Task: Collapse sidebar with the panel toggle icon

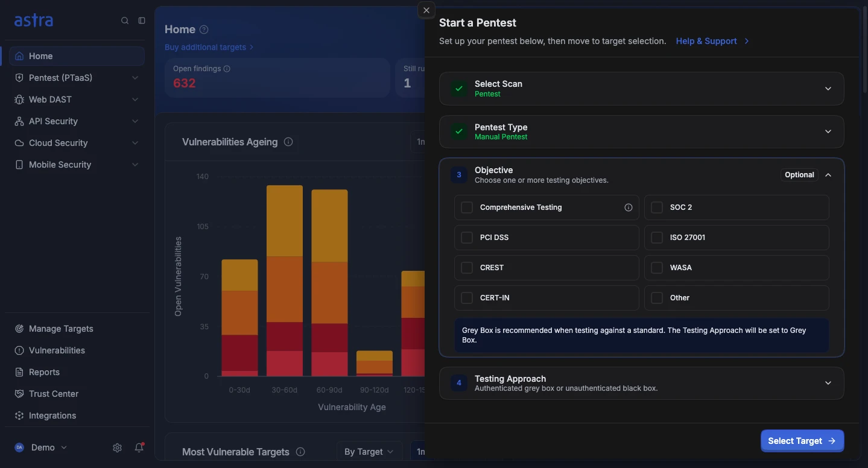Action: (x=142, y=21)
